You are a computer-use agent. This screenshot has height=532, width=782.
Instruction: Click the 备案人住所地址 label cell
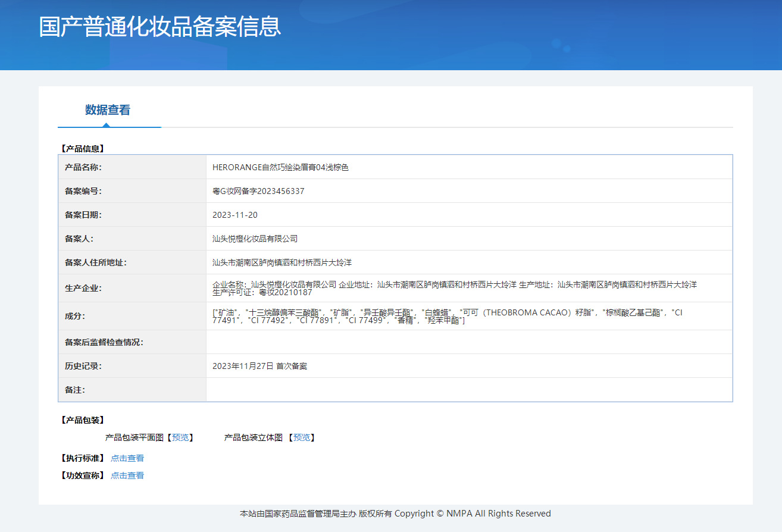click(132, 262)
